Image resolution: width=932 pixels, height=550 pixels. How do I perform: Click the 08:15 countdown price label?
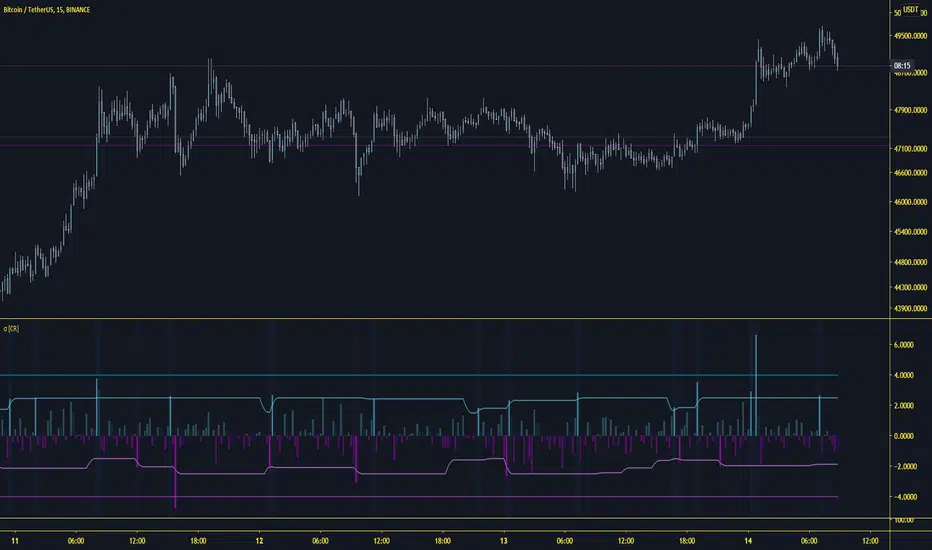point(902,65)
